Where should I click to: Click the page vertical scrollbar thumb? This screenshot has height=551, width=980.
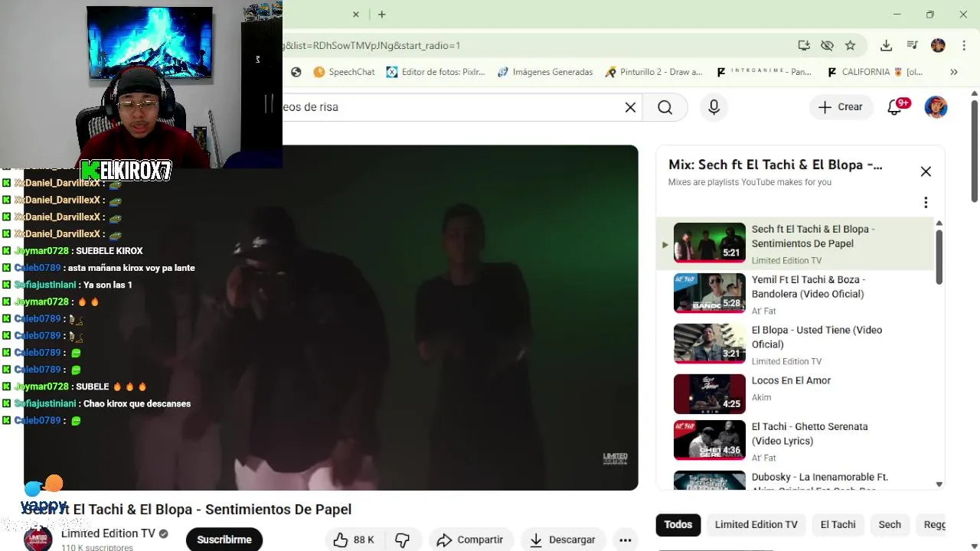click(x=975, y=150)
